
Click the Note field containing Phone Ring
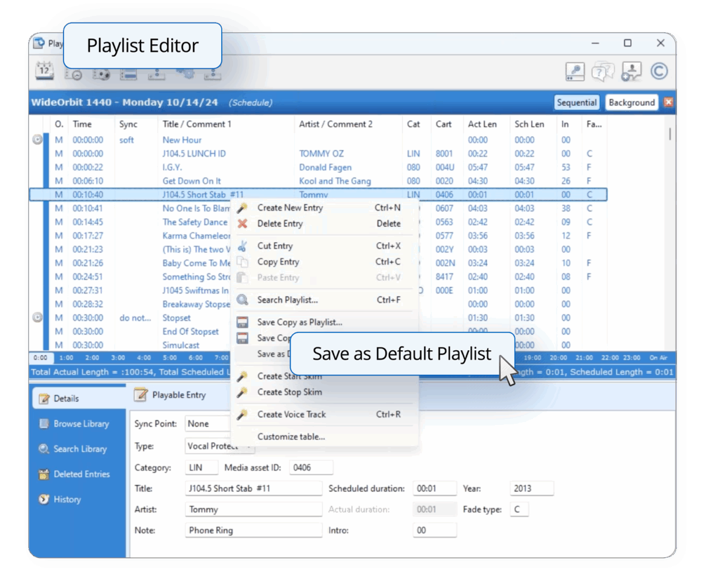coord(254,530)
